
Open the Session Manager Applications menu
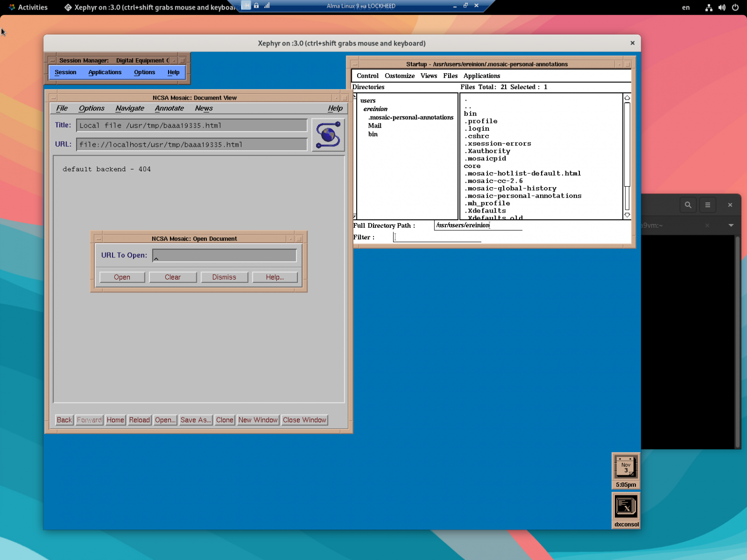104,72
